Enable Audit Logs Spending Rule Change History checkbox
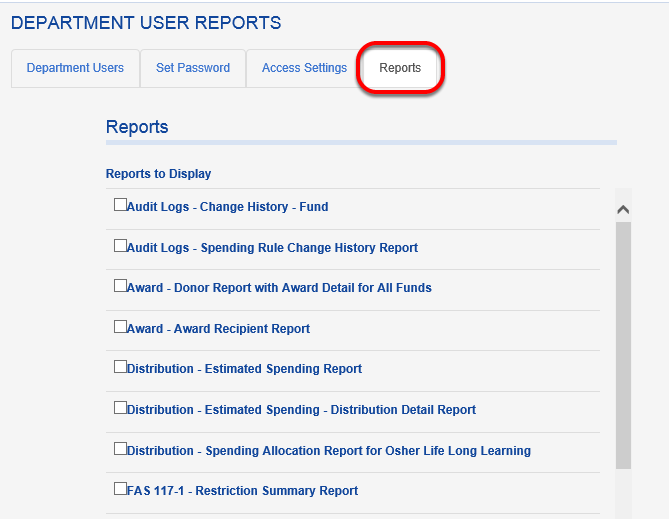The height and width of the screenshot is (519, 669). (120, 245)
